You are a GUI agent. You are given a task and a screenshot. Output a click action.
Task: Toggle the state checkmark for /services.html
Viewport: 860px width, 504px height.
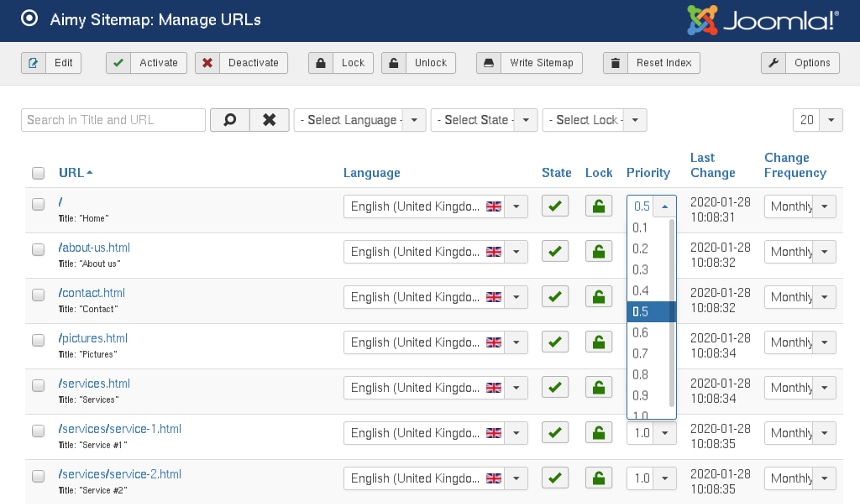pos(555,388)
